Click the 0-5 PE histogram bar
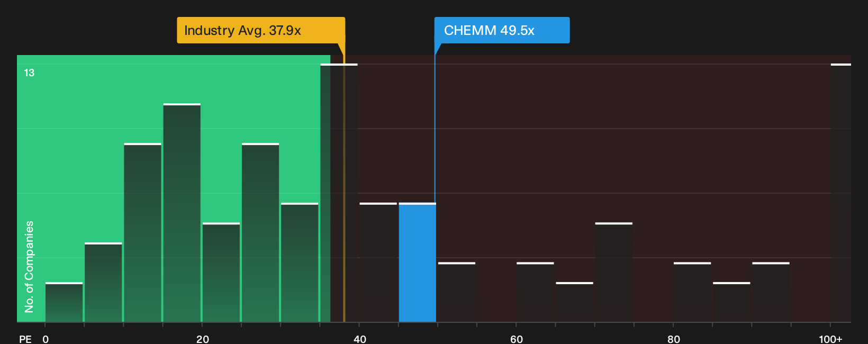The width and height of the screenshot is (868, 344). (x=64, y=302)
